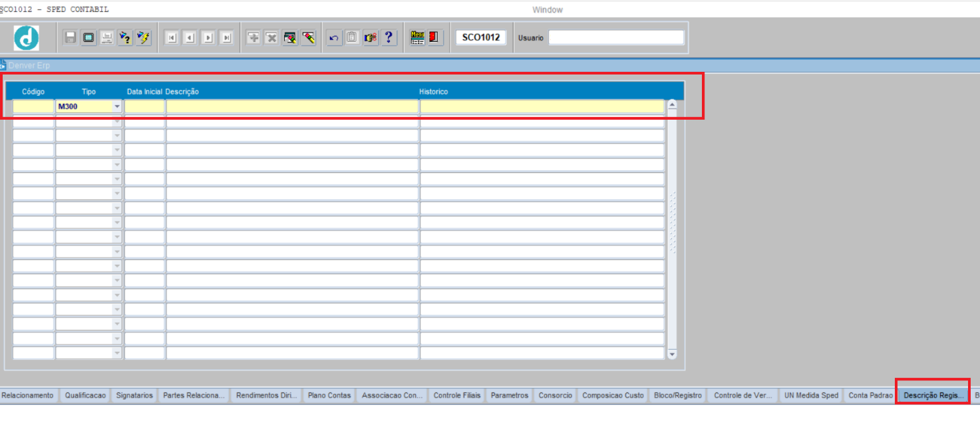Open the Tipo dropdown in the second row
Image resolution: width=980 pixels, height=435 pixels.
117,121
